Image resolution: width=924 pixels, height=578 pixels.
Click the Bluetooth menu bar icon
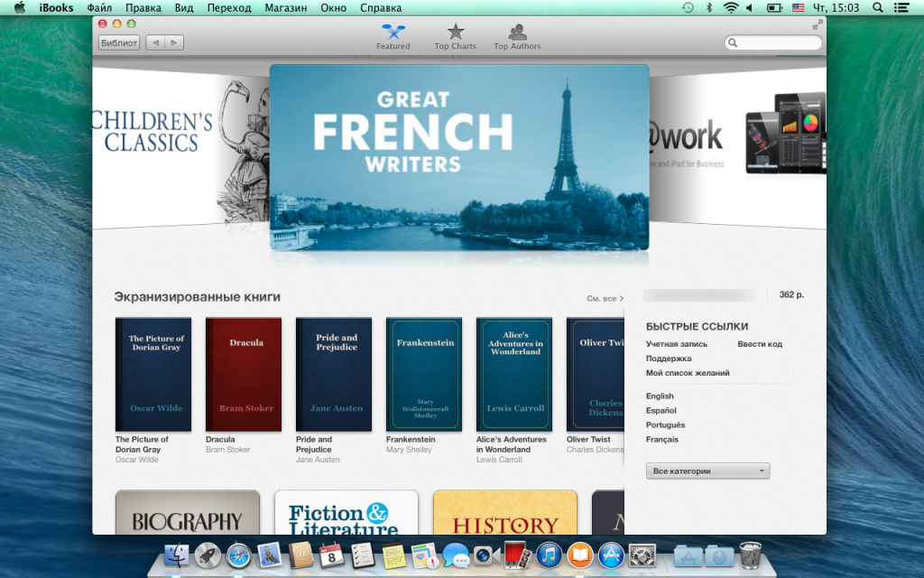pos(709,7)
